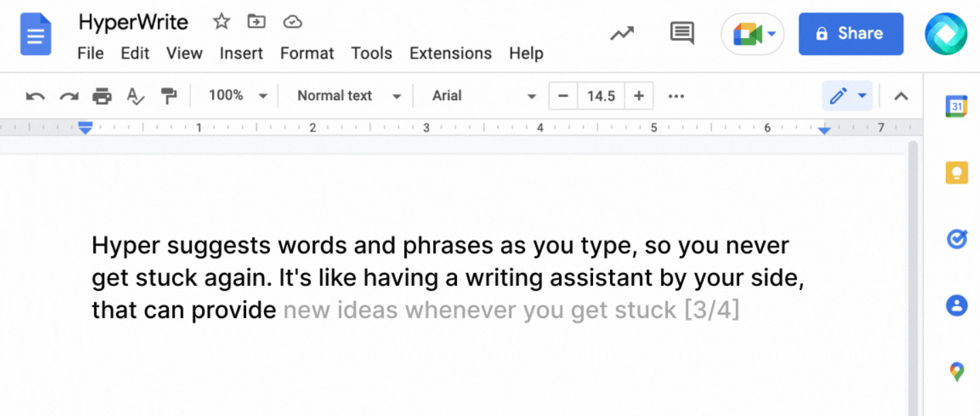Open Google Tasks side panel
The image size is (980, 416).
956,239
